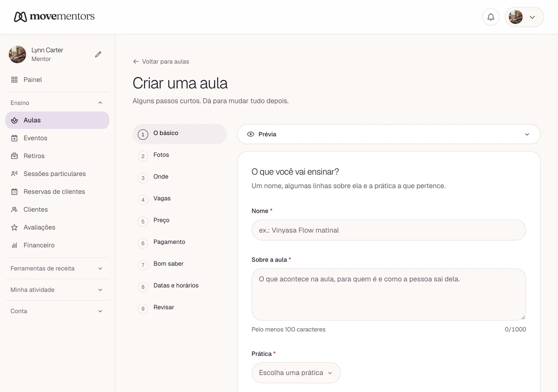Go to step 8 Datas e horários
Screen dimensions: 558x392
click(x=180, y=286)
